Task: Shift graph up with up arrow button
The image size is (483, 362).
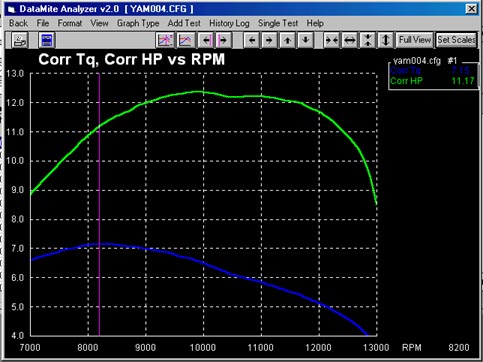Action: (x=287, y=40)
